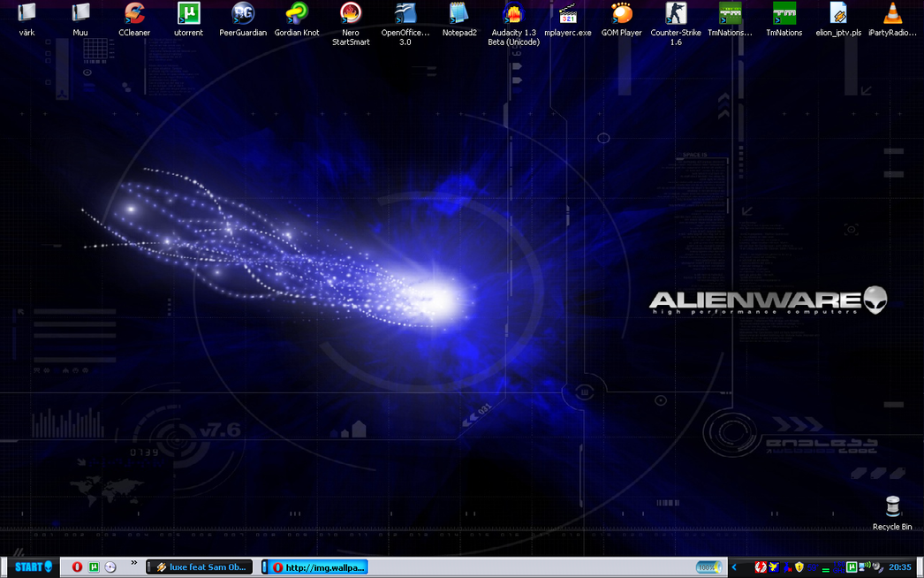Click the red arrows tray icon
Viewport: 924px width, 578px height.
(x=761, y=568)
